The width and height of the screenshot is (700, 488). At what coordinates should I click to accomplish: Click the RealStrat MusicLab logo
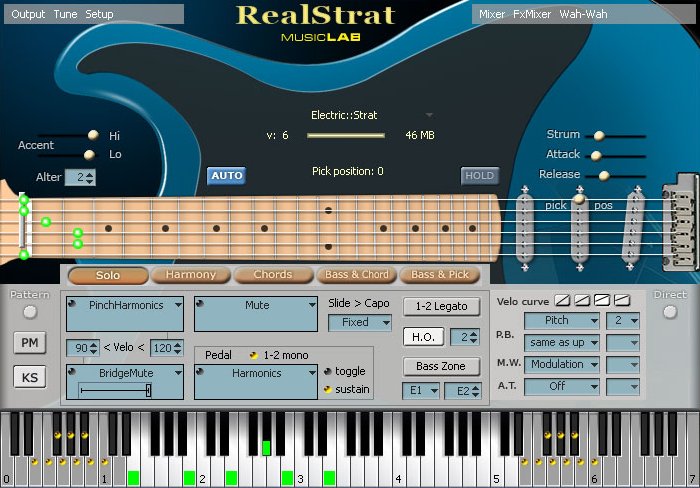(x=316, y=22)
